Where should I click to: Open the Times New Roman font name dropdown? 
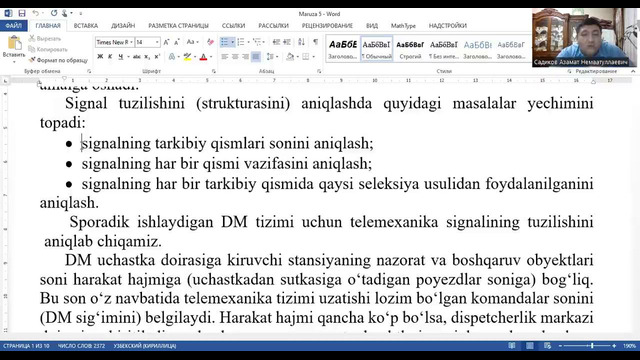[131, 42]
